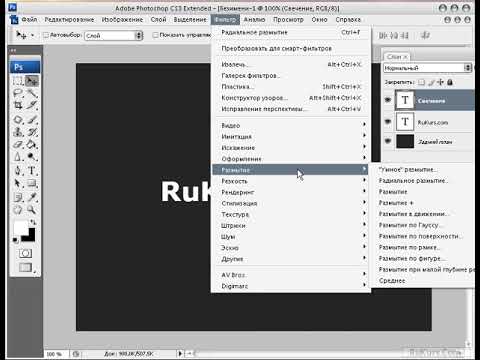Viewport: 480px width, 360px height.
Task: Select the History Brush tool
Action: (x=32, y=132)
